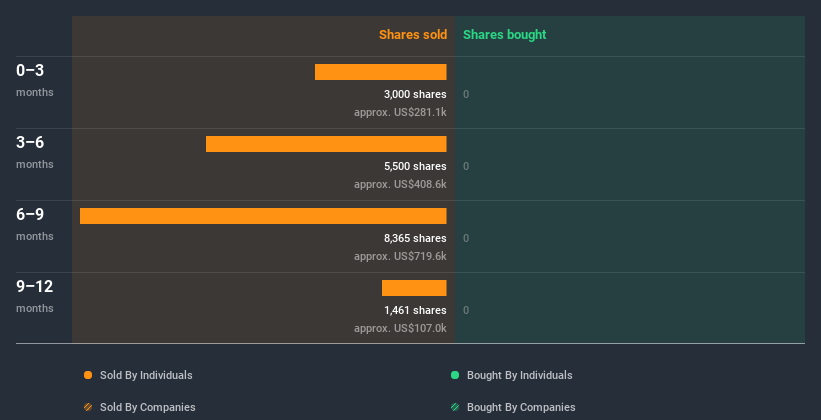Click the Bought By Individuals green dot
The image size is (821, 420).
(455, 375)
